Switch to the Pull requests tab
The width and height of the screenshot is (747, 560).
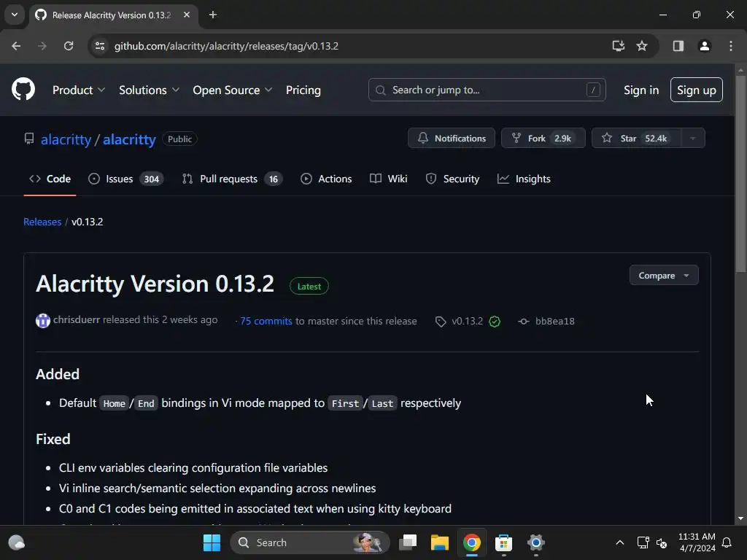pos(233,179)
